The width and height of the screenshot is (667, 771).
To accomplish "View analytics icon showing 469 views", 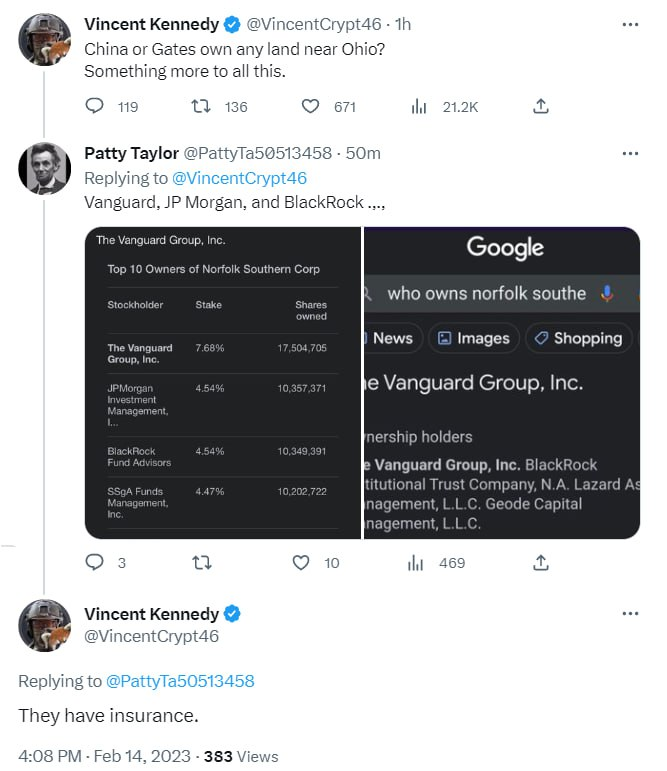I will [417, 563].
